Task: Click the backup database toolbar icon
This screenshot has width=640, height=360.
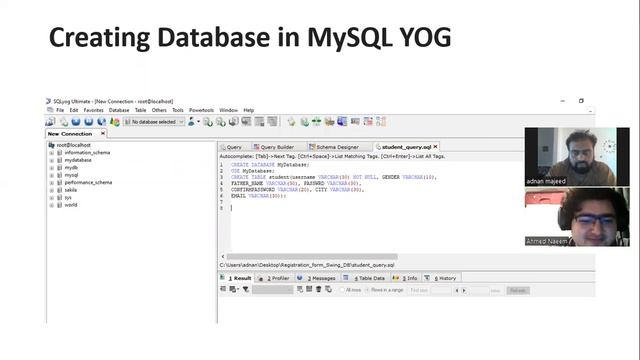Action: [x=233, y=122]
